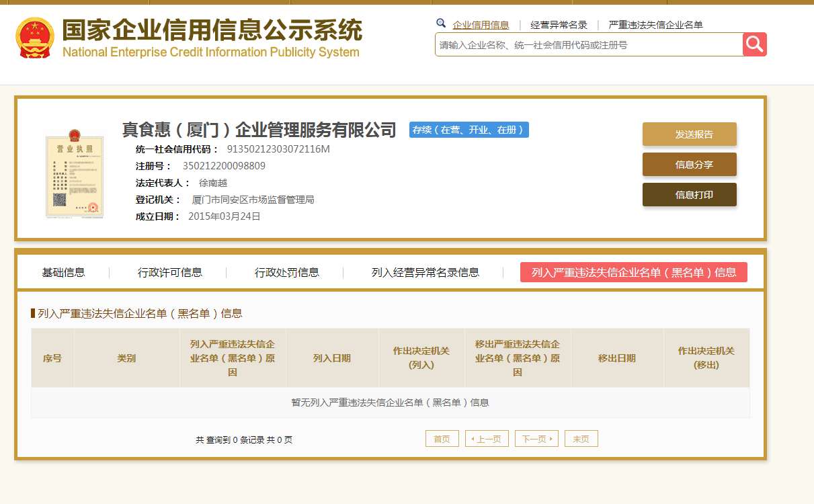Screen dimensions: 814x504
Task: Jump to 末页 in pagination
Action: (x=581, y=439)
